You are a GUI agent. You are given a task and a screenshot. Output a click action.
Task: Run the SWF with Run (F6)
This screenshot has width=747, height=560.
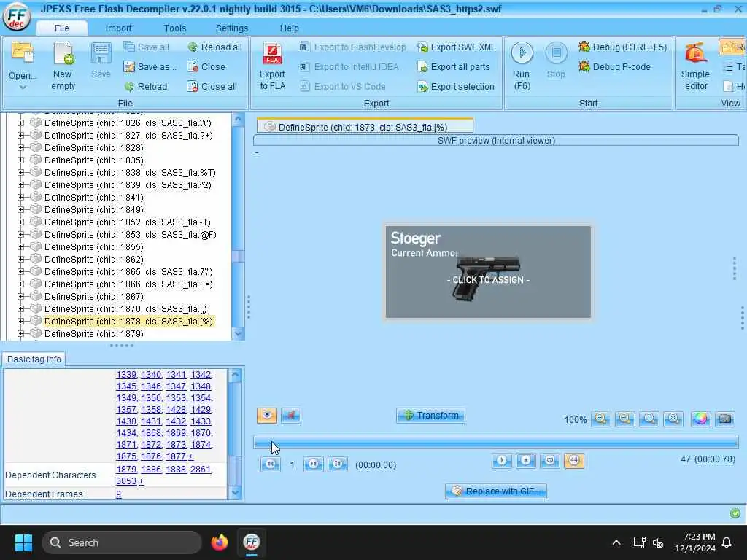click(x=522, y=66)
